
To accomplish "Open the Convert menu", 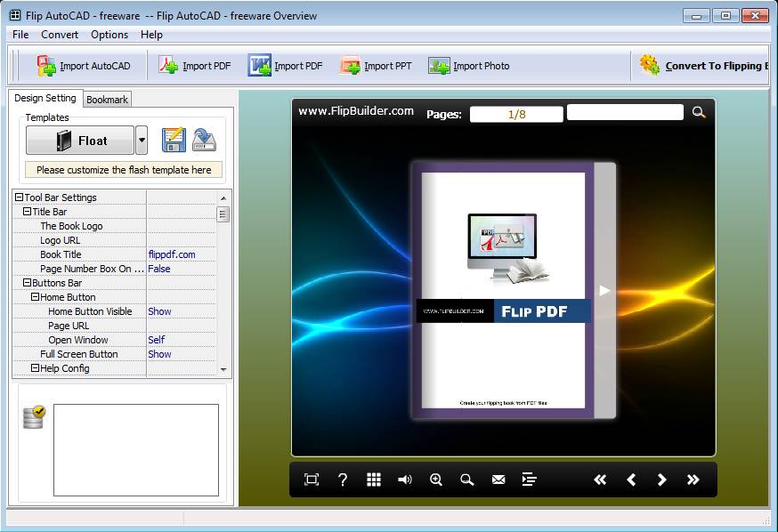I will click(60, 35).
